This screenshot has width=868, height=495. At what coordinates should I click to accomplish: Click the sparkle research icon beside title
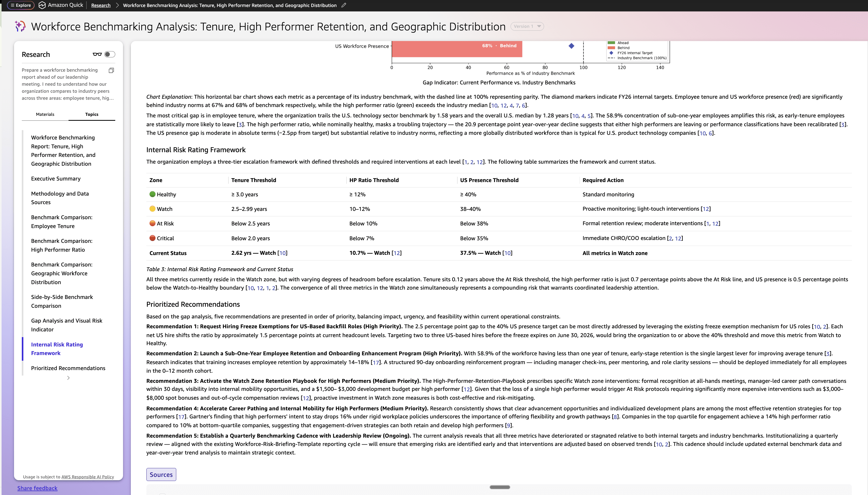(20, 26)
